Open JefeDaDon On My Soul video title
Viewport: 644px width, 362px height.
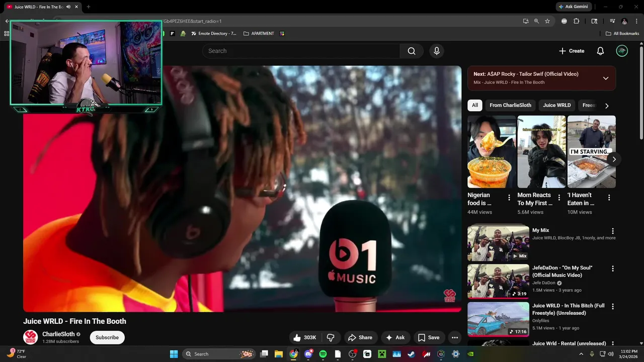562,271
